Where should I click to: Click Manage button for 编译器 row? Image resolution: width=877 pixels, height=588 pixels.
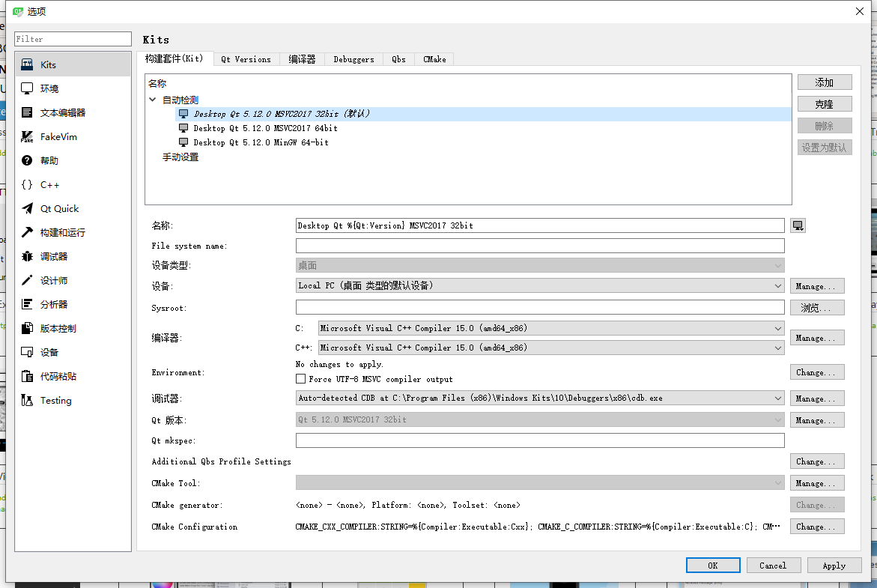[817, 338]
